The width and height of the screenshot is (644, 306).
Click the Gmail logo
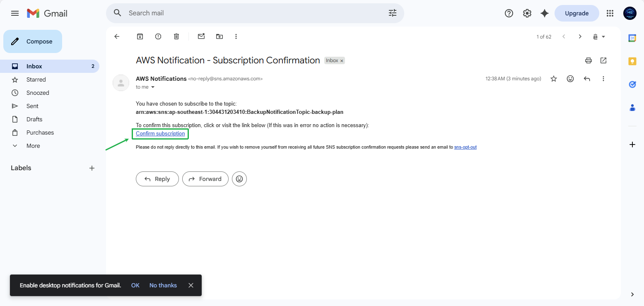(x=47, y=13)
